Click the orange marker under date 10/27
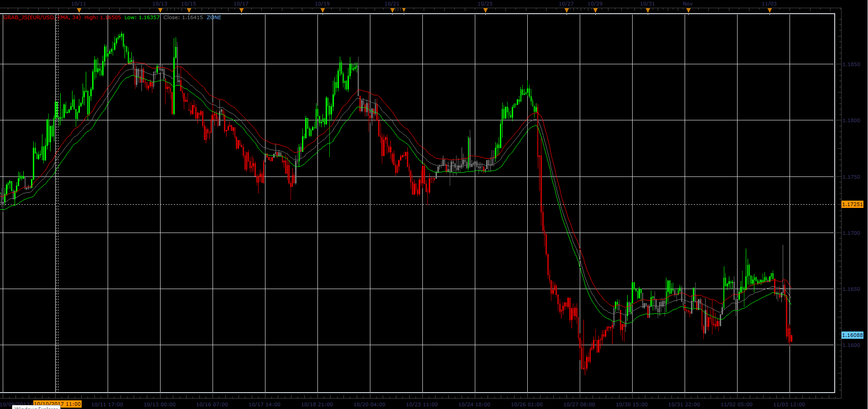 coord(567,10)
